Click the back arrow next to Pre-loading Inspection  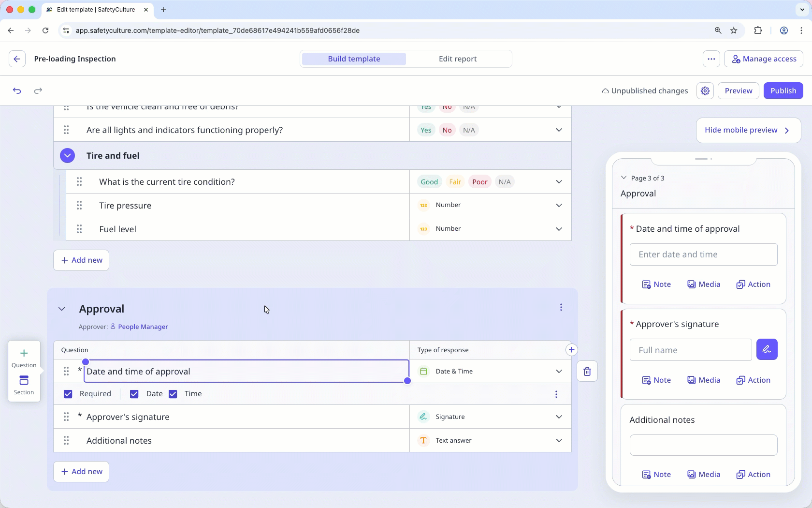[17, 59]
